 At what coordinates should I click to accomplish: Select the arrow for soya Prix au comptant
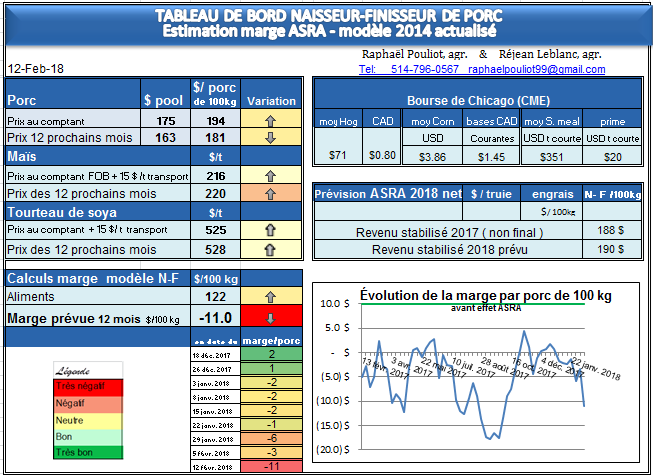(x=270, y=230)
